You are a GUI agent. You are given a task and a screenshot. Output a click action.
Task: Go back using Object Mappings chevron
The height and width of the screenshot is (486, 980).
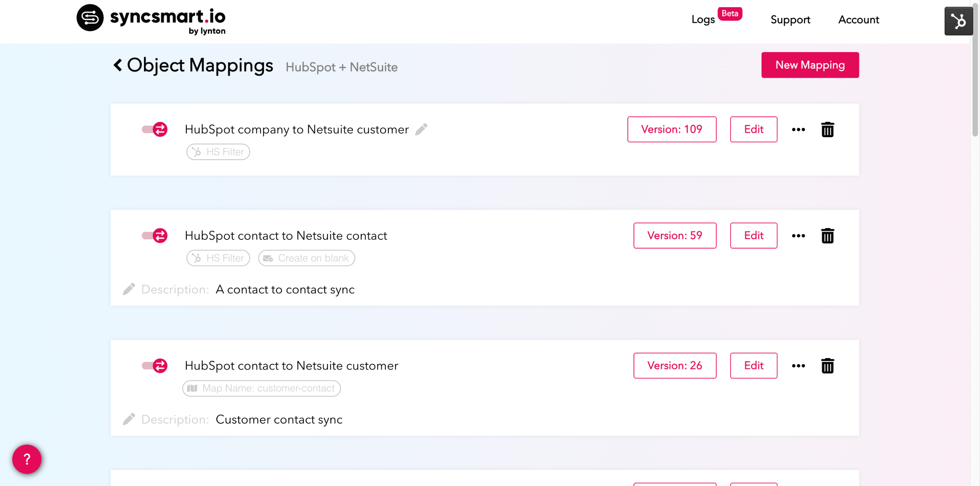pyautogui.click(x=118, y=65)
